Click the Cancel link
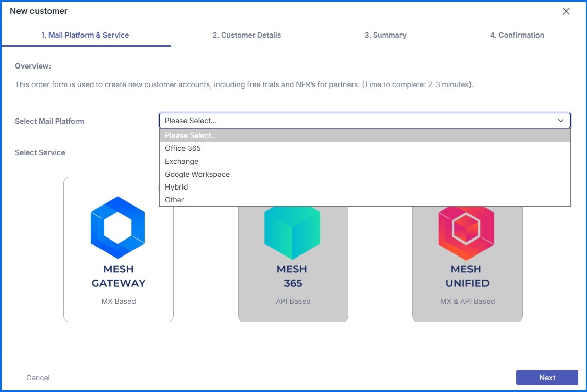The width and height of the screenshot is (587, 392). (38, 378)
